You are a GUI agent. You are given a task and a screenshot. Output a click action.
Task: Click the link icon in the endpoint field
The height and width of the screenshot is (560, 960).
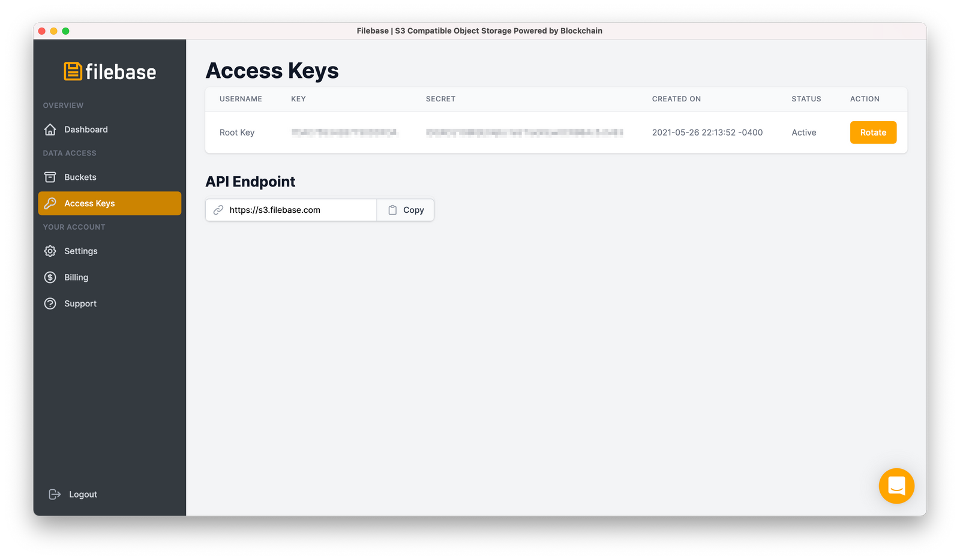tap(218, 210)
